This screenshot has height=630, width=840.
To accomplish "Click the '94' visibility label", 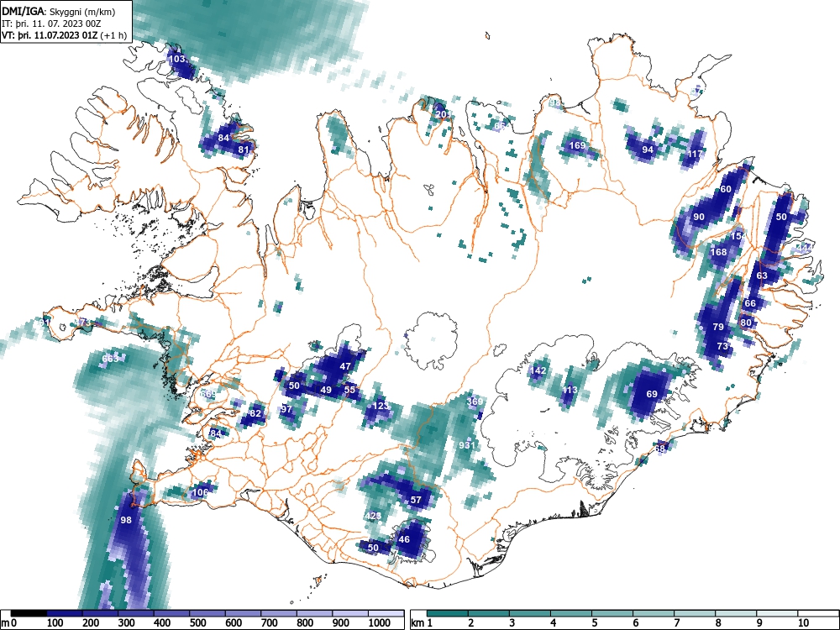I will click(x=648, y=150).
